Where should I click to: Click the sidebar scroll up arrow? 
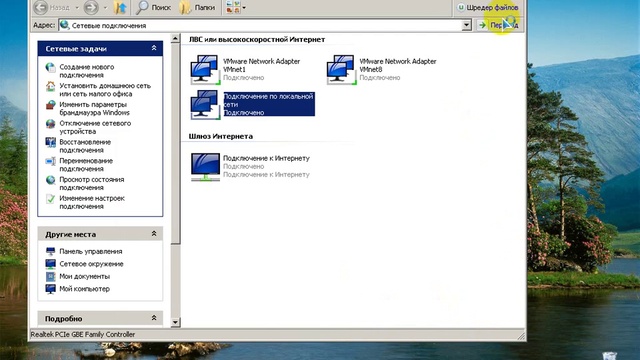pyautogui.click(x=175, y=38)
